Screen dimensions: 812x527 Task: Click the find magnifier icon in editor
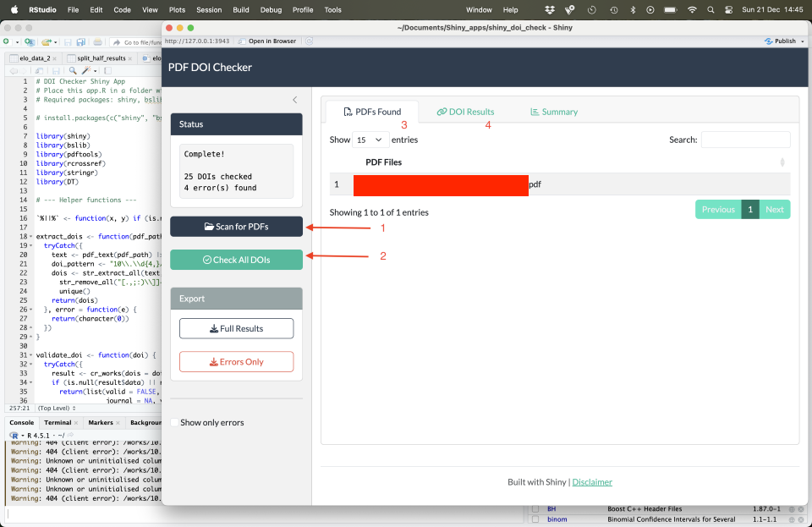tap(73, 70)
